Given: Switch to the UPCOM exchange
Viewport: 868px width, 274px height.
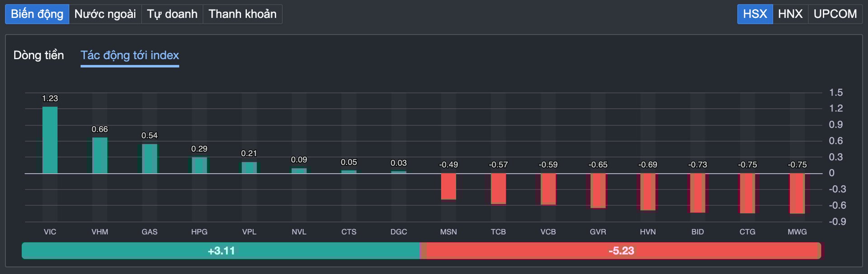Looking at the screenshot, I should click(x=835, y=14).
